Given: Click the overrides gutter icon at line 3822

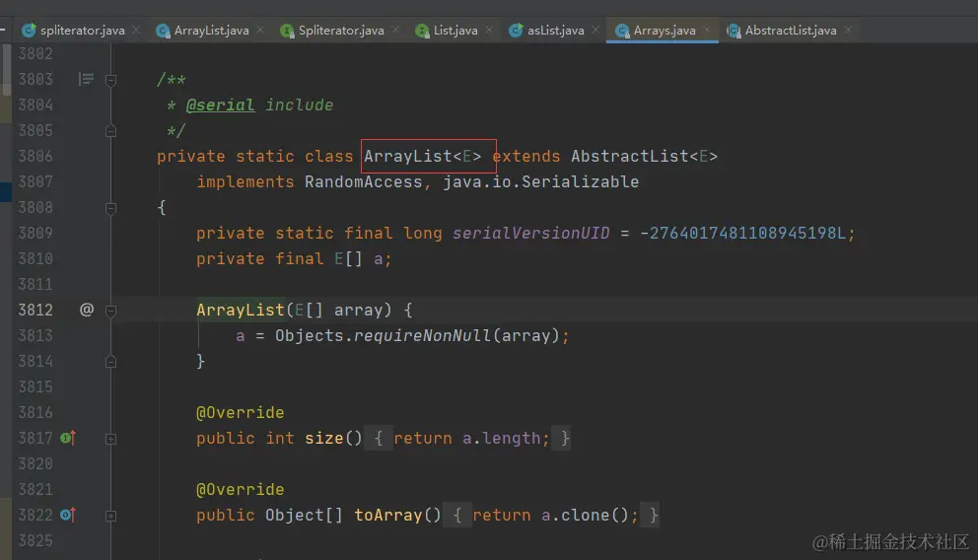Looking at the screenshot, I should point(68,515).
